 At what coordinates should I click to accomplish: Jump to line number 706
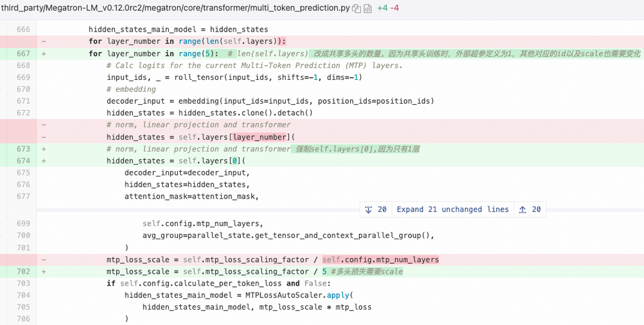23,319
